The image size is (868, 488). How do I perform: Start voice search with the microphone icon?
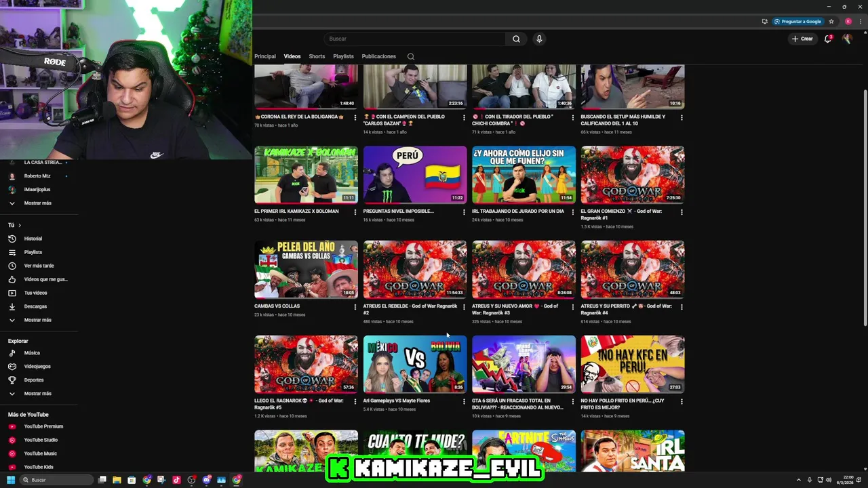click(x=539, y=39)
